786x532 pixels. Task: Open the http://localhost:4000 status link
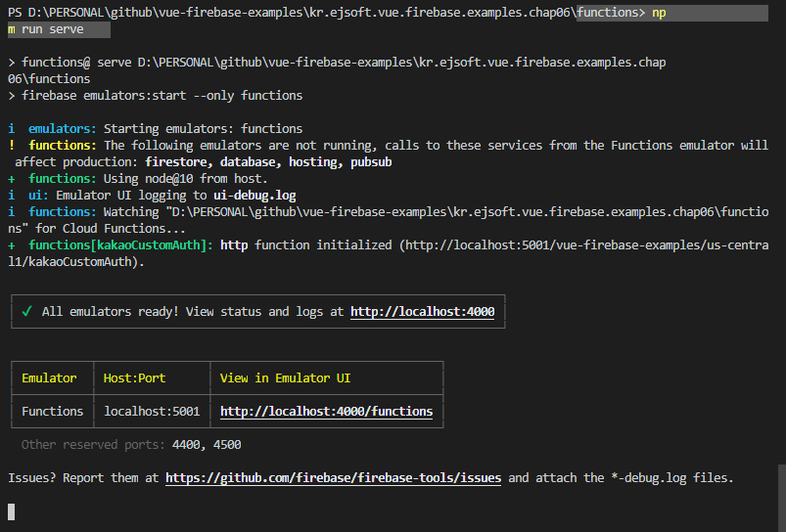pos(422,312)
